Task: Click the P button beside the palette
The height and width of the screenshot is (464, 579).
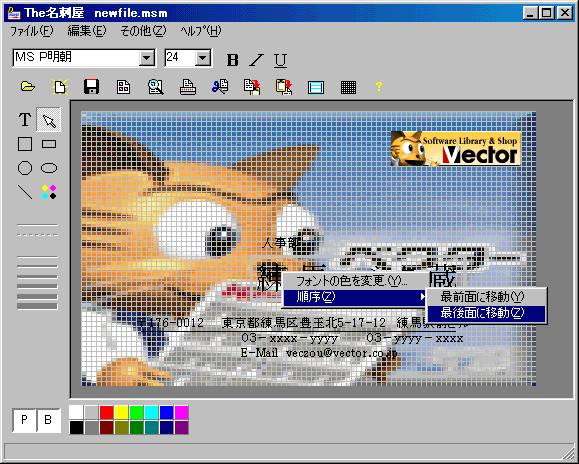Action: tap(24, 420)
